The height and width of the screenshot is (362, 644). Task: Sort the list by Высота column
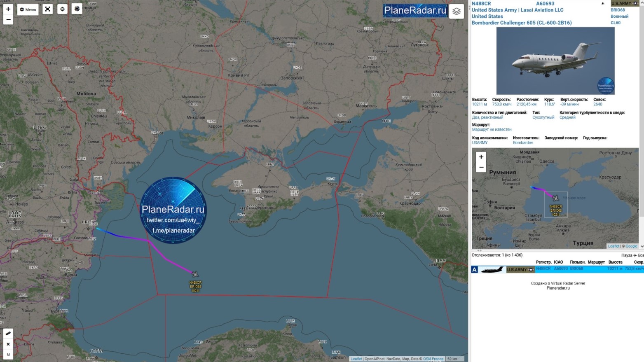pyautogui.click(x=615, y=262)
